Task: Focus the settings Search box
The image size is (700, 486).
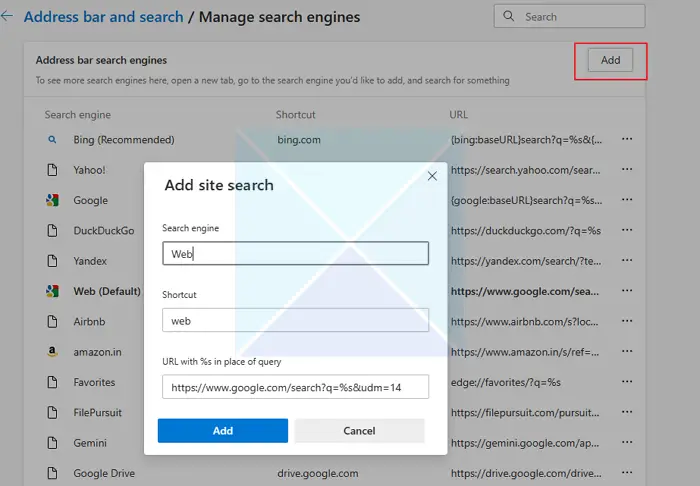Action: click(569, 17)
